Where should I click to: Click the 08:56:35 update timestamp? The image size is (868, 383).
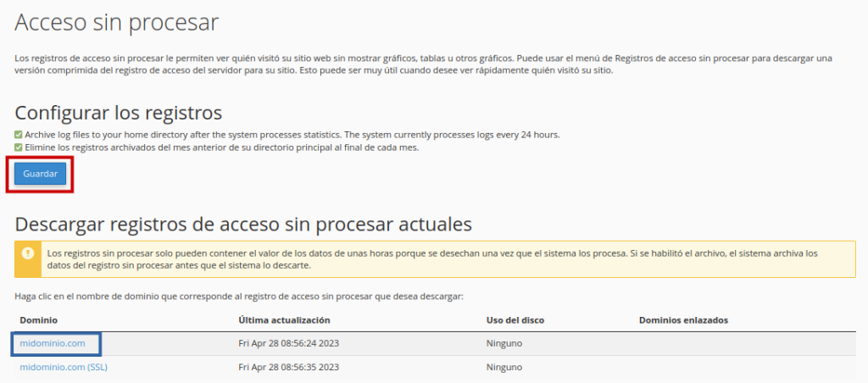289,367
